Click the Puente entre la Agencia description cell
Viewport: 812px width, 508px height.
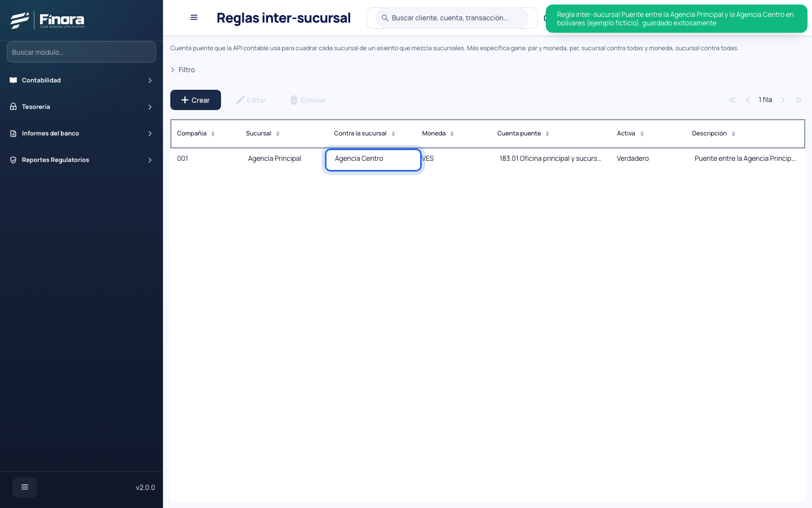pos(745,159)
